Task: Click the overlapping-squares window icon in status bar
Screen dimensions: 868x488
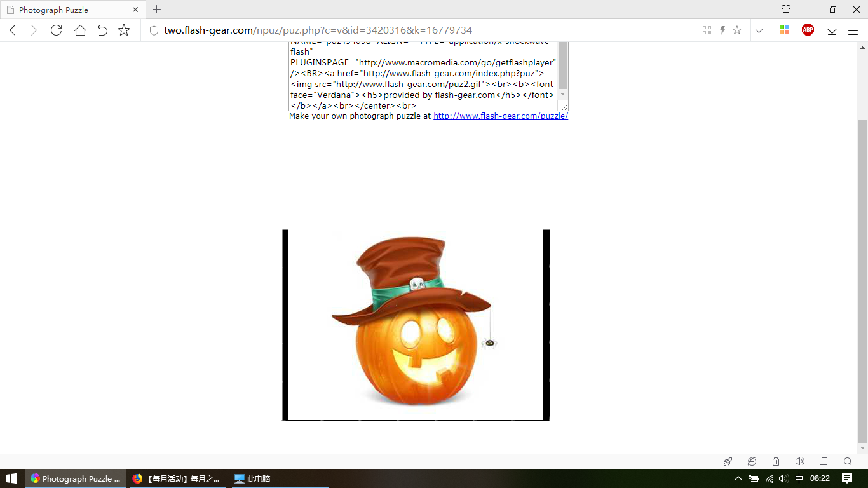Action: [824, 461]
